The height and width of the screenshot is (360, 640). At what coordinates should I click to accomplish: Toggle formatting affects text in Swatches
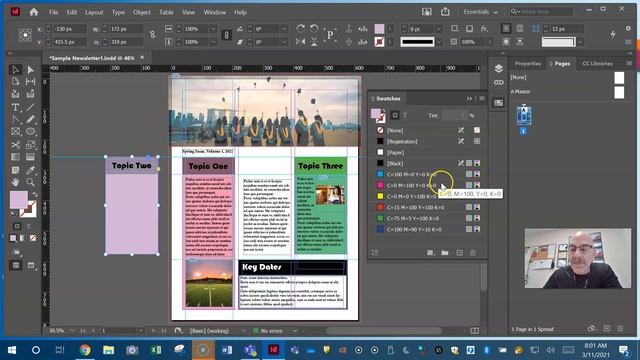405,116
